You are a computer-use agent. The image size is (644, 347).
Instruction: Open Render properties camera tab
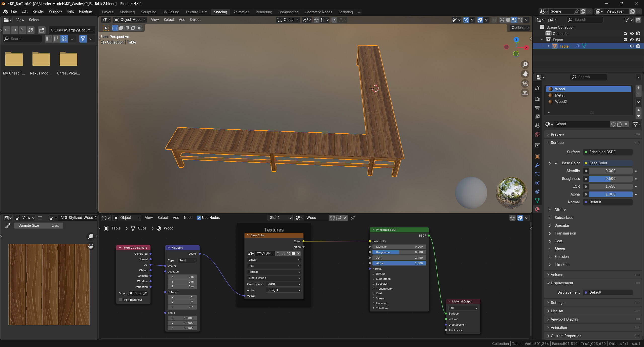[x=537, y=99]
